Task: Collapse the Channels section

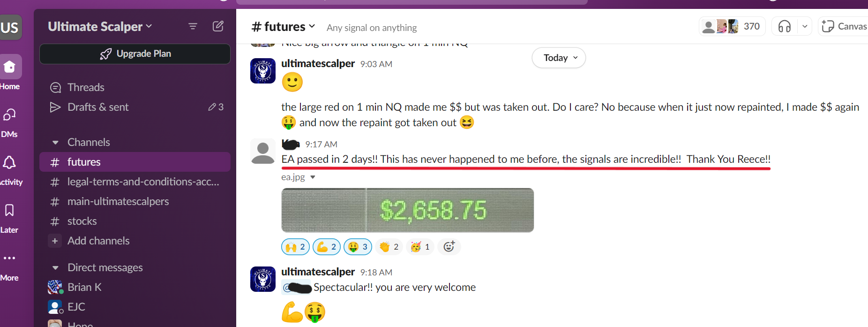Action: coord(55,142)
